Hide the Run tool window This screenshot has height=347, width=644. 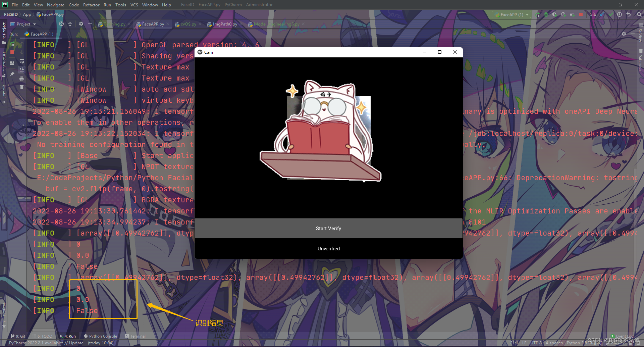[x=633, y=34]
